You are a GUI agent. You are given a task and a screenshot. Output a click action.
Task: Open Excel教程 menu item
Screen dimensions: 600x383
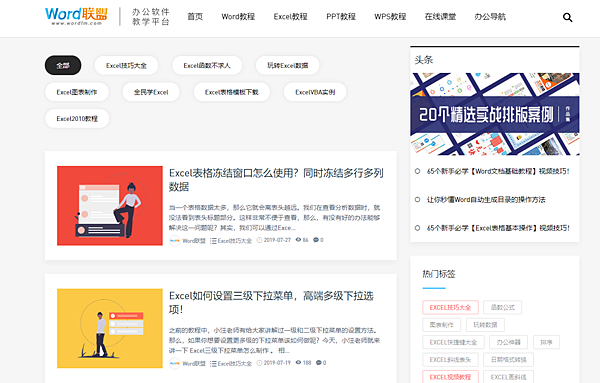[290, 16]
